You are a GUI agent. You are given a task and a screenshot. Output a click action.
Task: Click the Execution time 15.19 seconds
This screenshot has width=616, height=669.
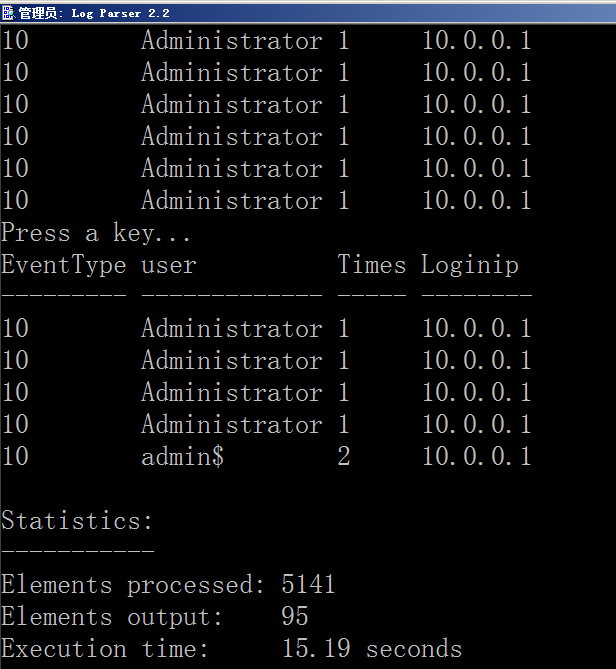pos(372,649)
